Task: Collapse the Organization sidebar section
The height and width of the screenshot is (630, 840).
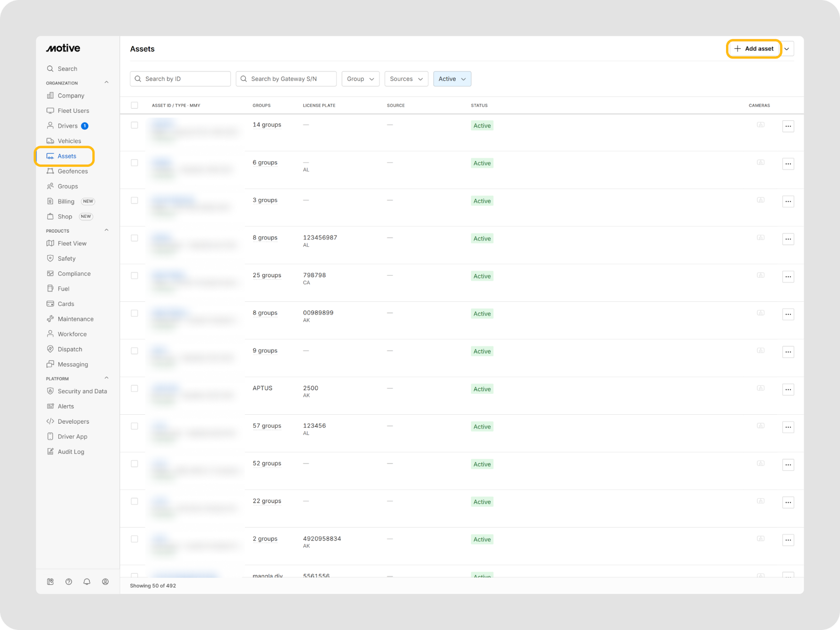Action: coord(107,82)
